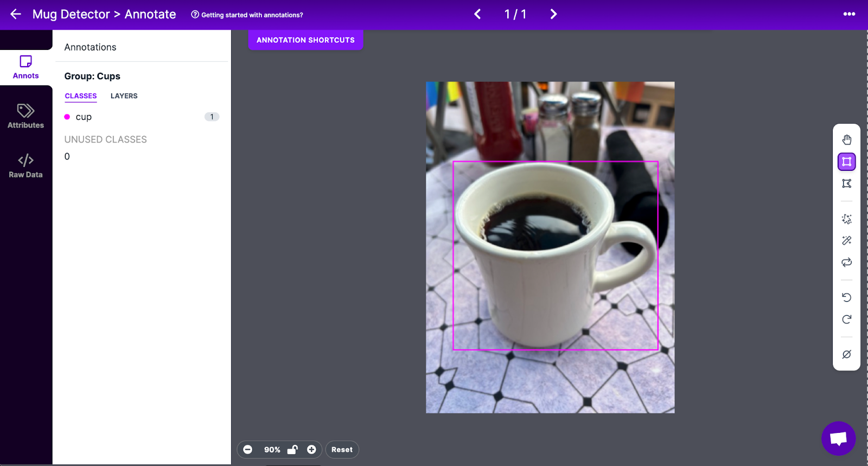Select the polygon annotation tool
The width and height of the screenshot is (868, 466).
[846, 183]
